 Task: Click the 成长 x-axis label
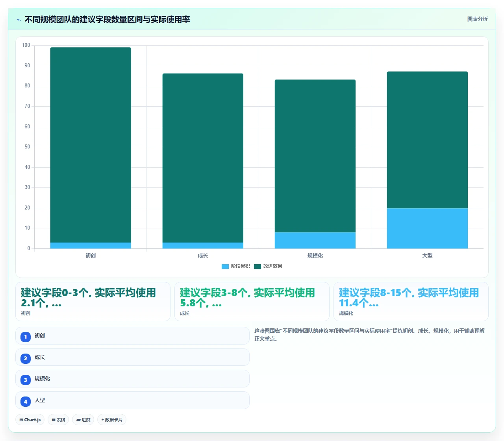(x=203, y=256)
